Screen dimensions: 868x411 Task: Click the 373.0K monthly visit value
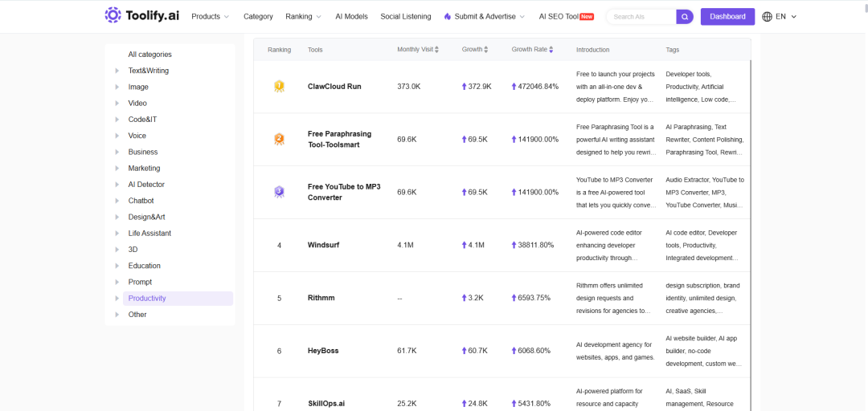[x=408, y=86]
